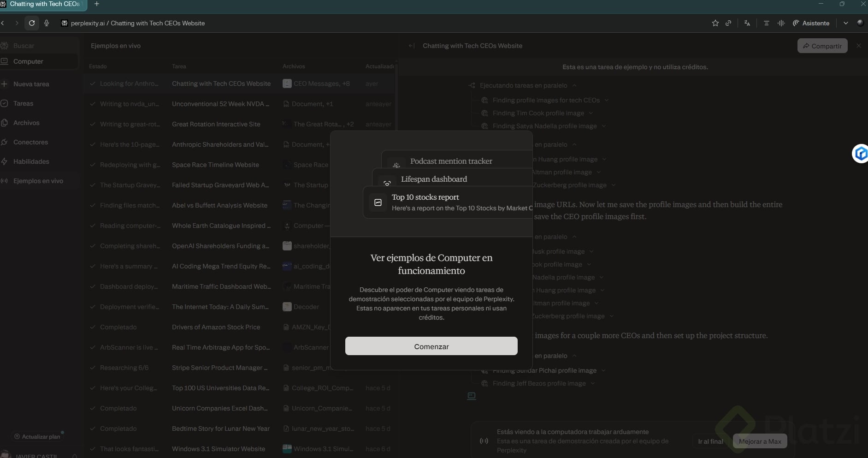Go to Archivos in the sidebar
The height and width of the screenshot is (458, 868).
click(x=39, y=123)
